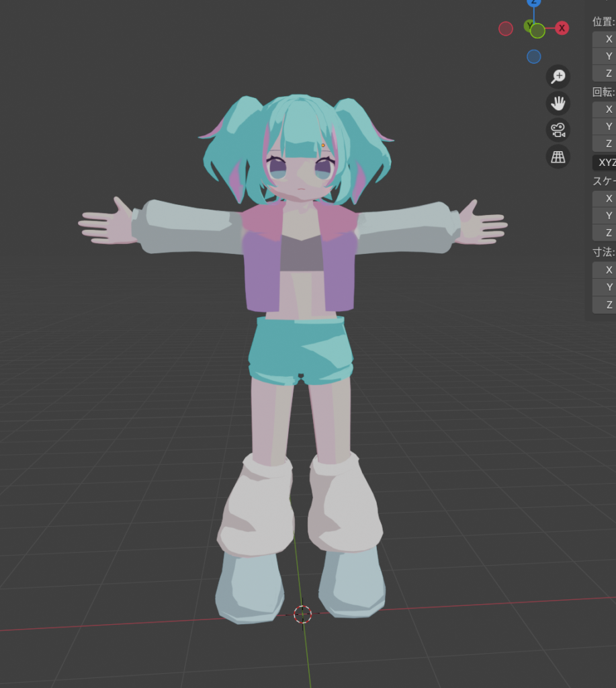The height and width of the screenshot is (688, 616).
Task: Click the scale X field
Action: (605, 199)
